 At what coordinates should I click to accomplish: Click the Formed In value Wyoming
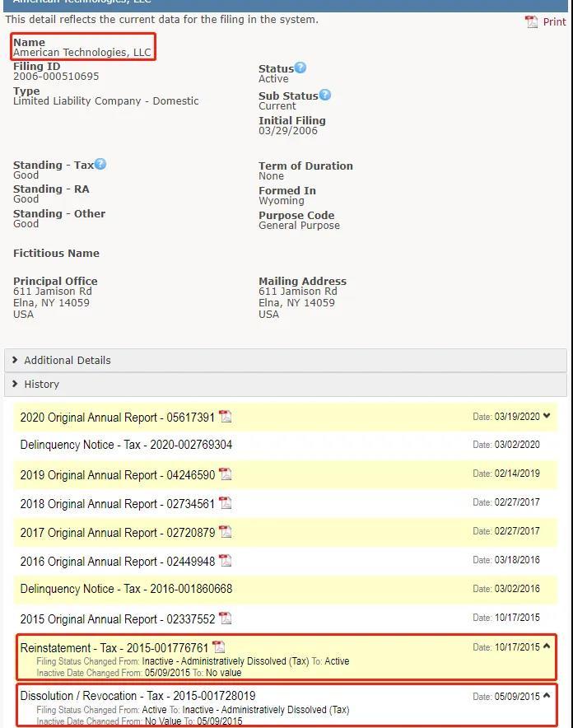(282, 201)
